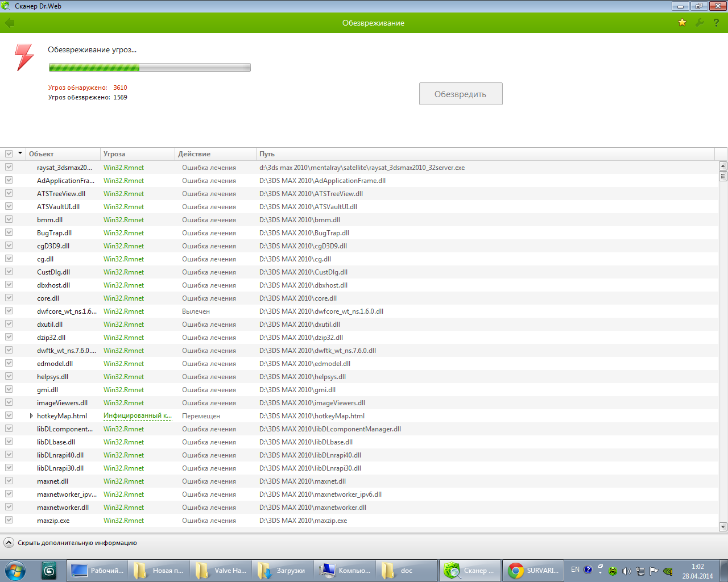Open the Valve Ha... folder on the taskbar
Screen dimensions: 728x582
point(221,571)
